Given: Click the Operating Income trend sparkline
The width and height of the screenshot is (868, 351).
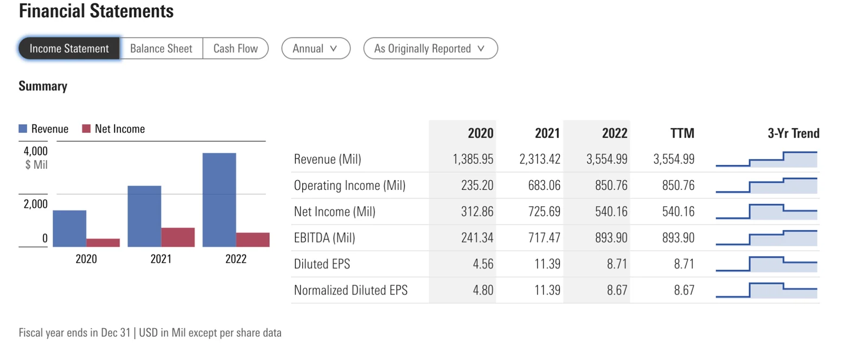Looking at the screenshot, I should (766, 186).
